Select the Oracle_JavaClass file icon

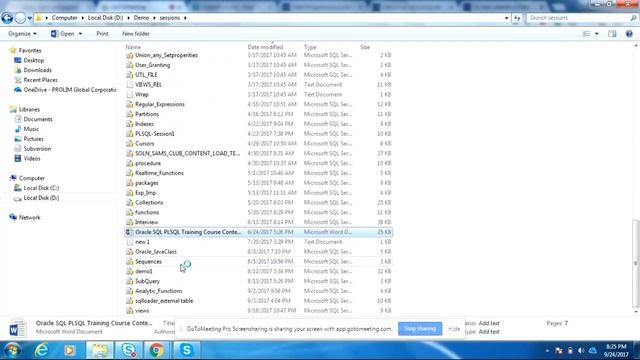129,252
